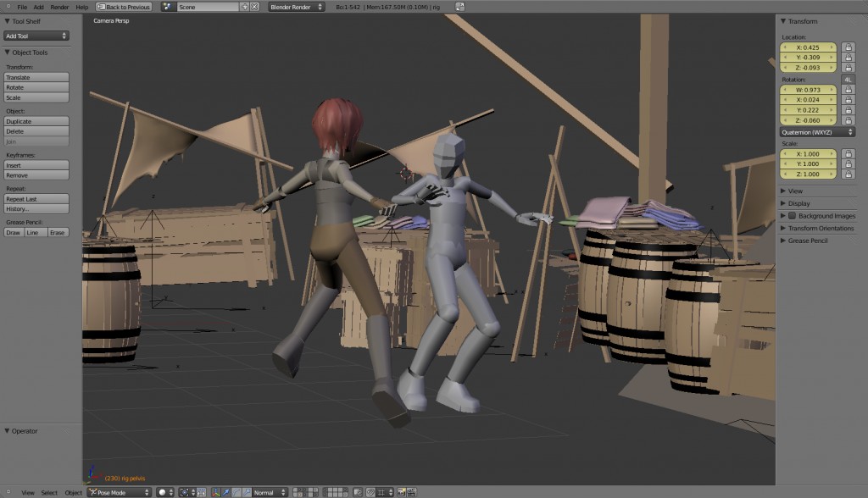868x498 pixels.
Task: Open the Blender Render engine dropdown
Action: pyautogui.click(x=296, y=7)
